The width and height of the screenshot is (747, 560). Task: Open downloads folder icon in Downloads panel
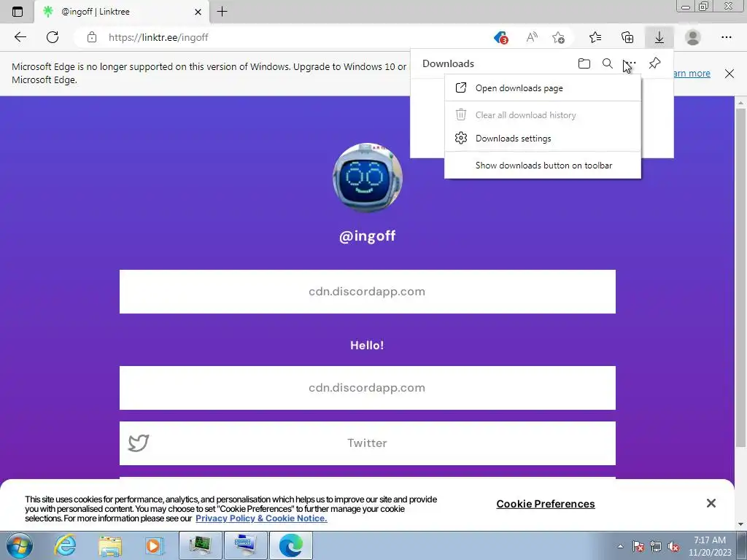pos(584,63)
